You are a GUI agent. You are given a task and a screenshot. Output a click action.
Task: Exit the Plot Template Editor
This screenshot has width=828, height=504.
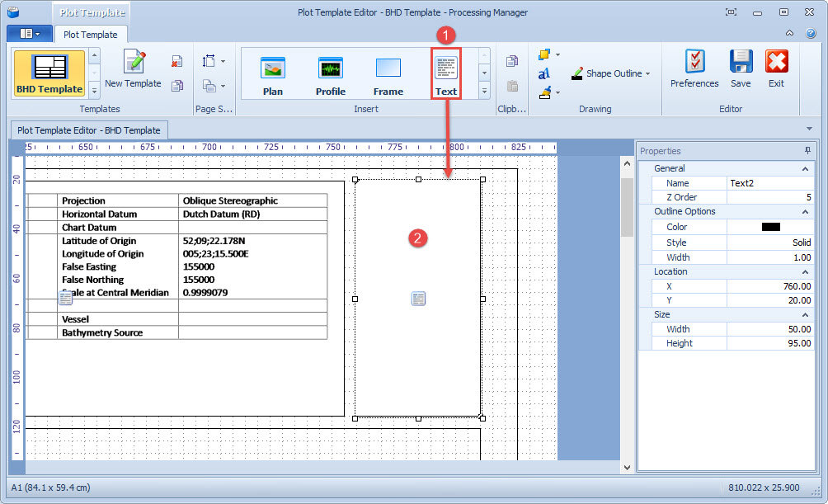[x=776, y=69]
